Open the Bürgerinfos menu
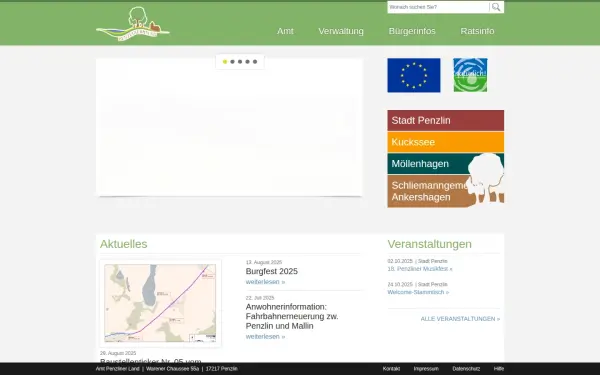 [x=412, y=31]
